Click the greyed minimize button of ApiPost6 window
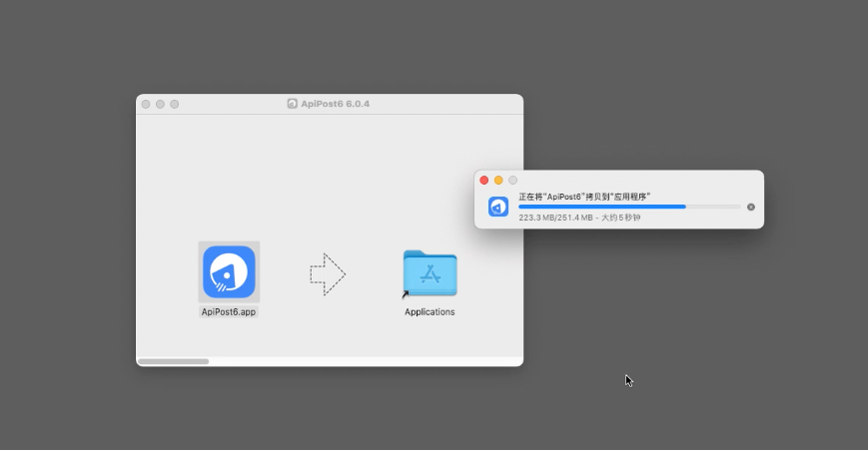 (160, 104)
